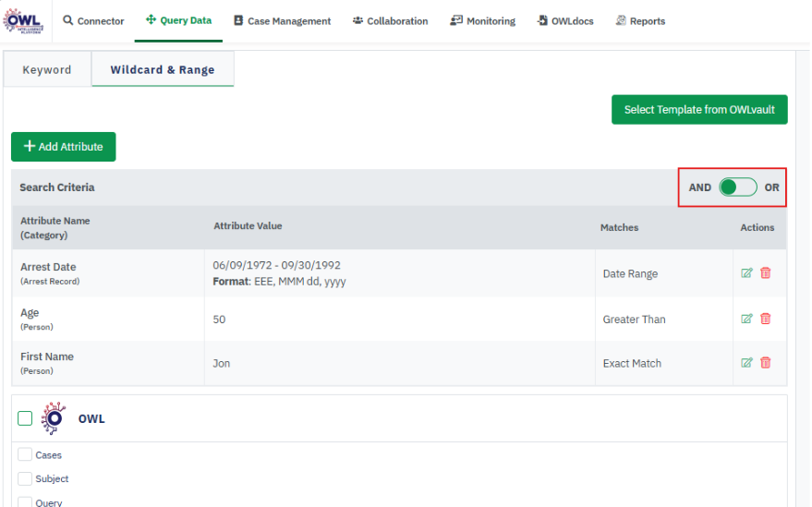Click the Monitoring icon
Image resolution: width=812 pixels, height=507 pixels.
pyautogui.click(x=455, y=20)
